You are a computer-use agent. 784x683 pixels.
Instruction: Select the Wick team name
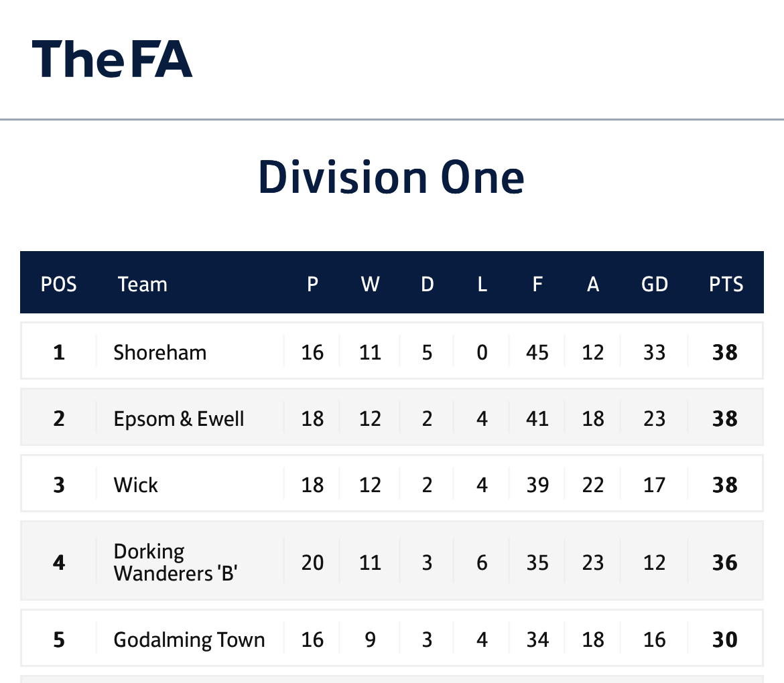[x=135, y=485]
